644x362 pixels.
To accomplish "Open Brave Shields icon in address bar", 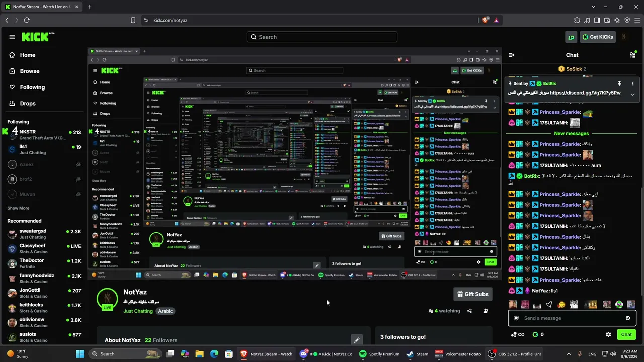I will pos(485,20).
